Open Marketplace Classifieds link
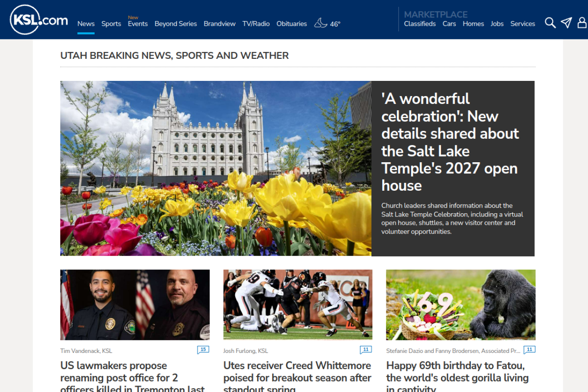Viewport: 588px width, 392px height. [420, 24]
